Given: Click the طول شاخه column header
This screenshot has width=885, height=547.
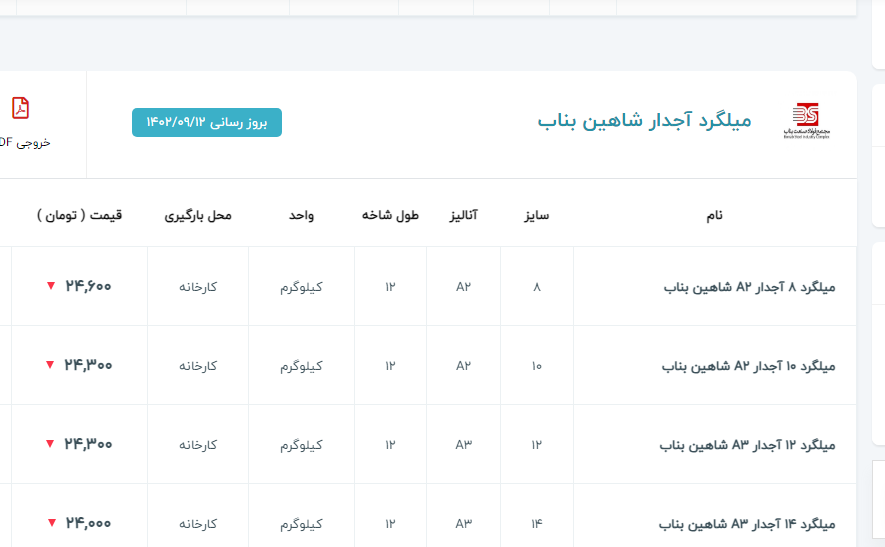Looking at the screenshot, I should [x=390, y=215].
